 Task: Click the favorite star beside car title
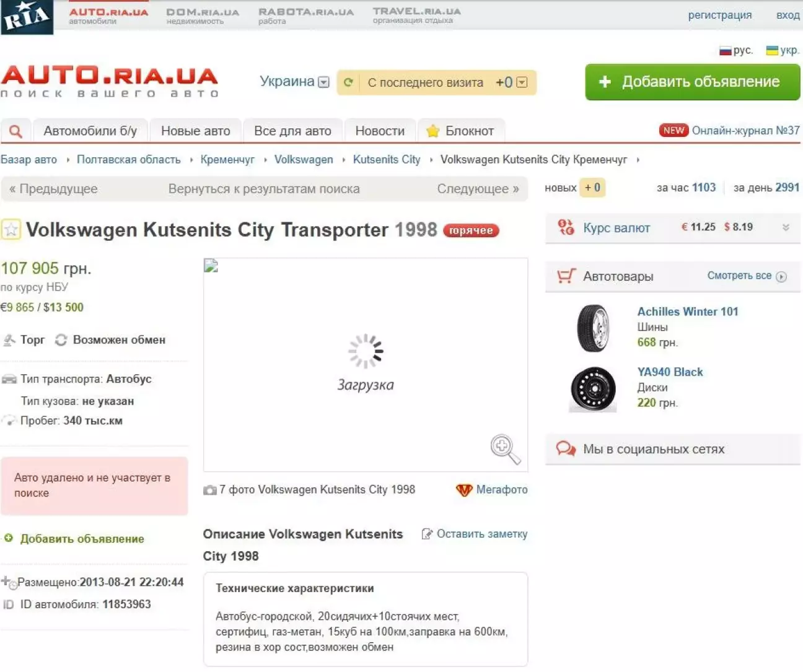11,230
